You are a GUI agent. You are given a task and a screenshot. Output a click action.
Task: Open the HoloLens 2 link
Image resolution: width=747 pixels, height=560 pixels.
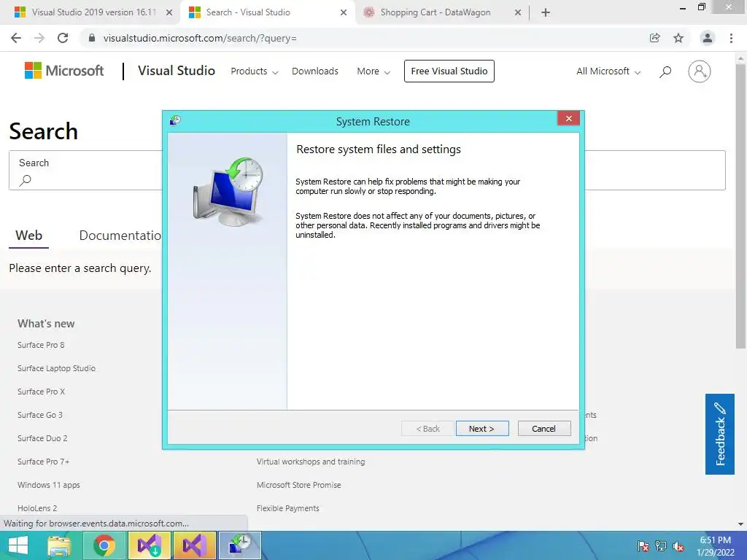(x=37, y=508)
